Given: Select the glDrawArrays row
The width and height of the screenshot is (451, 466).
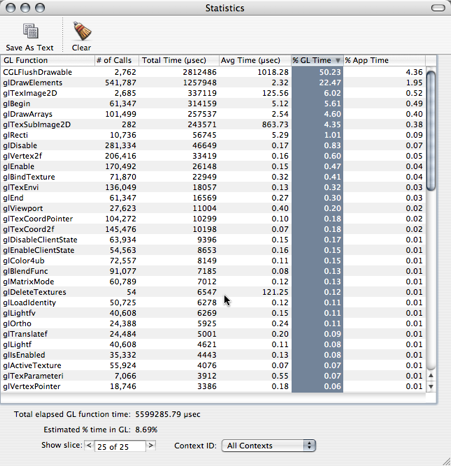Looking at the screenshot, I should (x=213, y=114).
